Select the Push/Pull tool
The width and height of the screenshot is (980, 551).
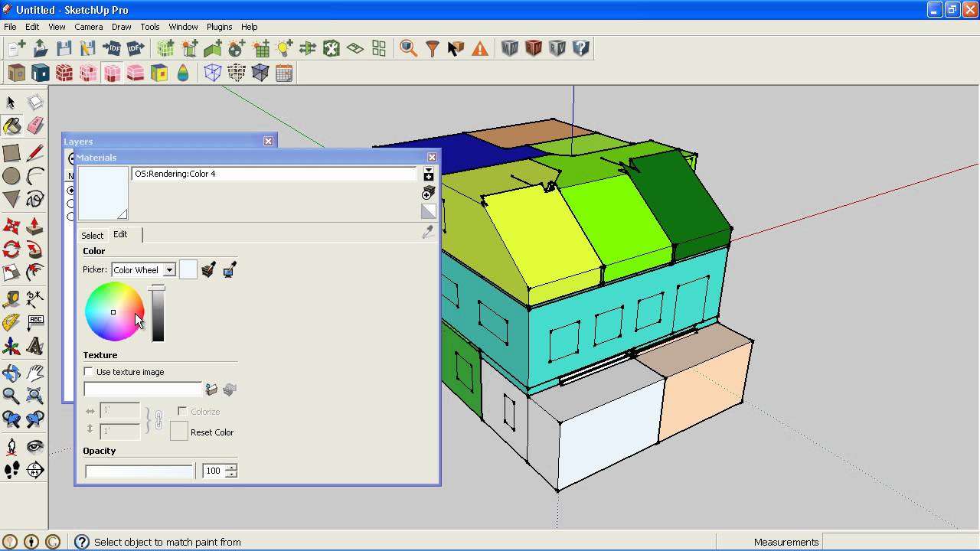coord(35,227)
